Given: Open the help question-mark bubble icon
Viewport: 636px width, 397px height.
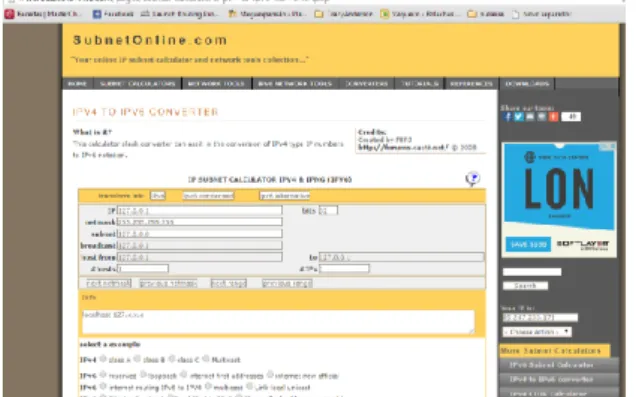Looking at the screenshot, I should [x=473, y=178].
